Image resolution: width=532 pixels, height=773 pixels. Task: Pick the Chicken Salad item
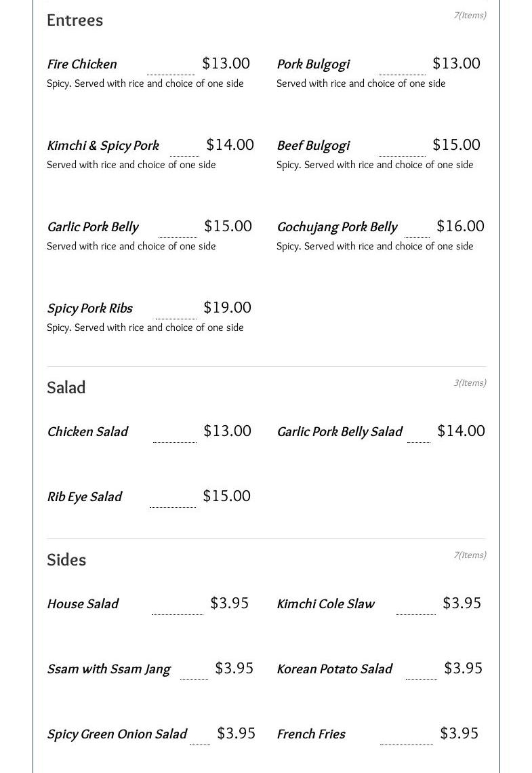coord(87,432)
